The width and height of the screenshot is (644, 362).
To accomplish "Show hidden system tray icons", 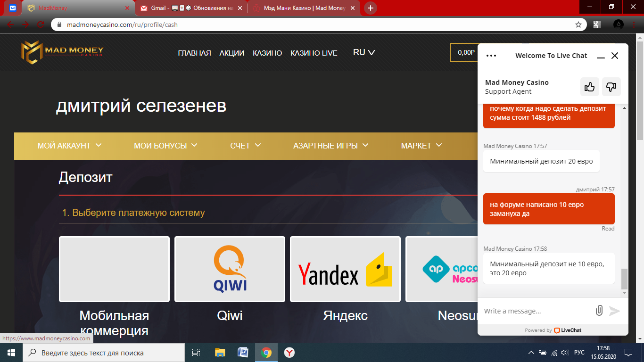I will [531, 353].
